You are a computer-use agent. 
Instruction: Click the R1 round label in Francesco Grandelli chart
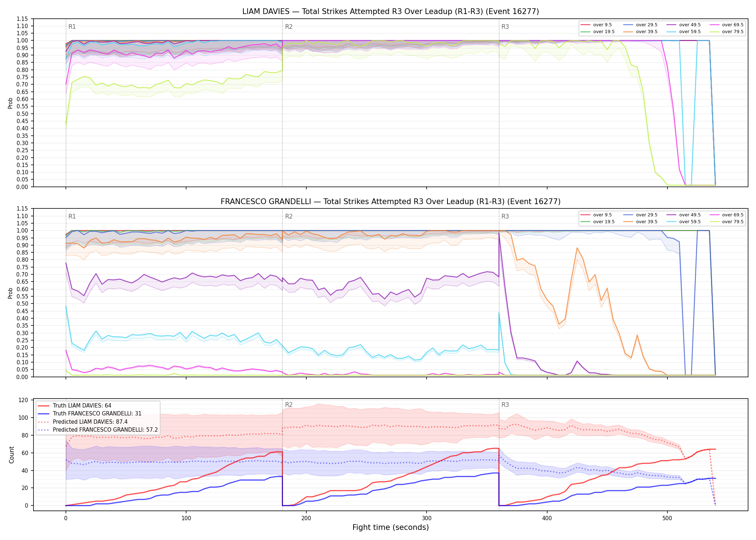[x=72, y=216]
